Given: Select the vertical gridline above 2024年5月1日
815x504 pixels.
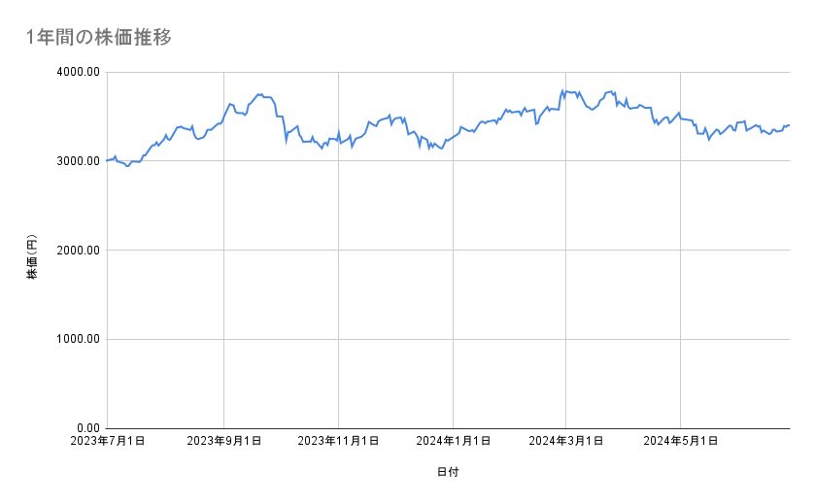Looking at the screenshot, I should (680, 291).
